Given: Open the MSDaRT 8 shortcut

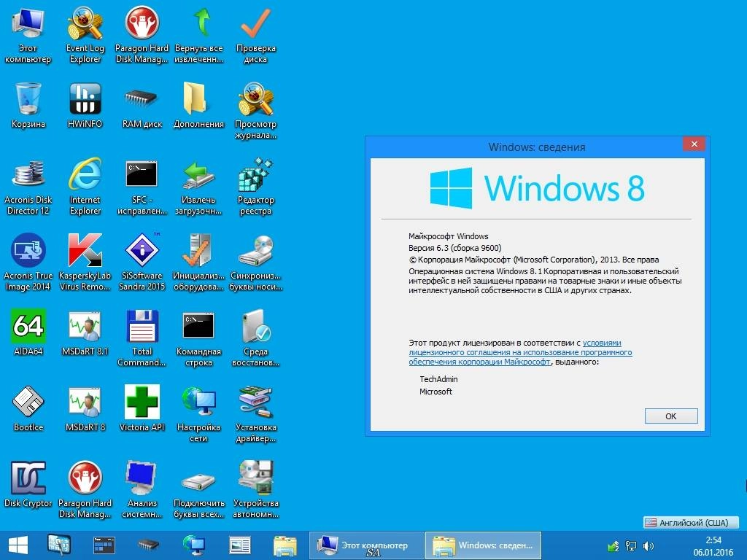Looking at the screenshot, I should pos(85,408).
